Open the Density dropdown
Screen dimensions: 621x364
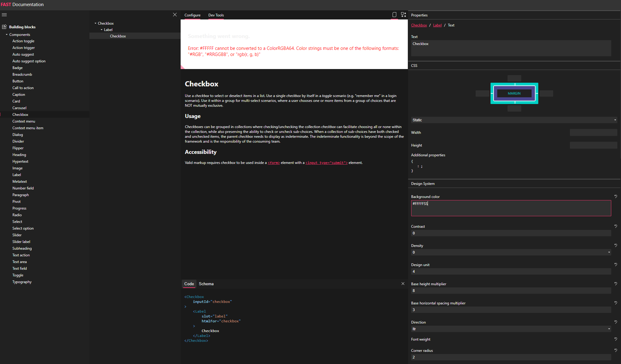[x=511, y=252]
